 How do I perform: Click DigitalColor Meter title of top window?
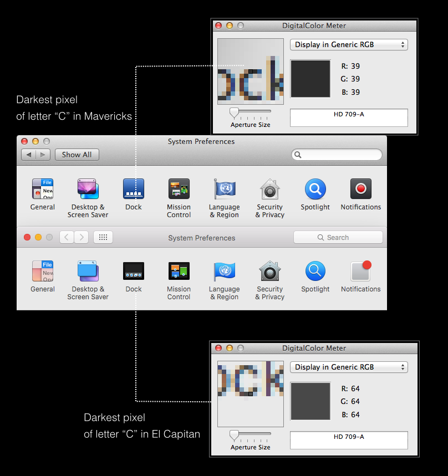pos(314,25)
